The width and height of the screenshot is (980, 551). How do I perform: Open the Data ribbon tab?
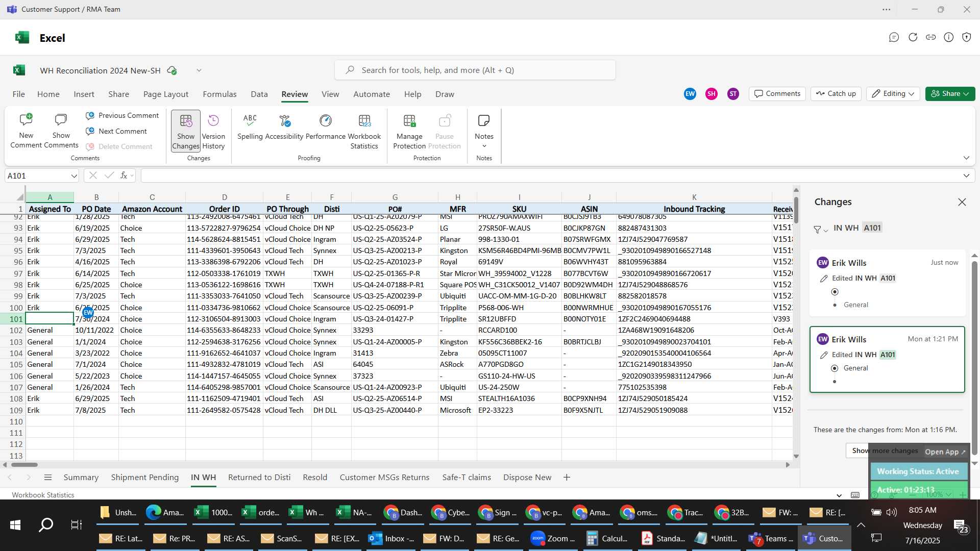[259, 94]
